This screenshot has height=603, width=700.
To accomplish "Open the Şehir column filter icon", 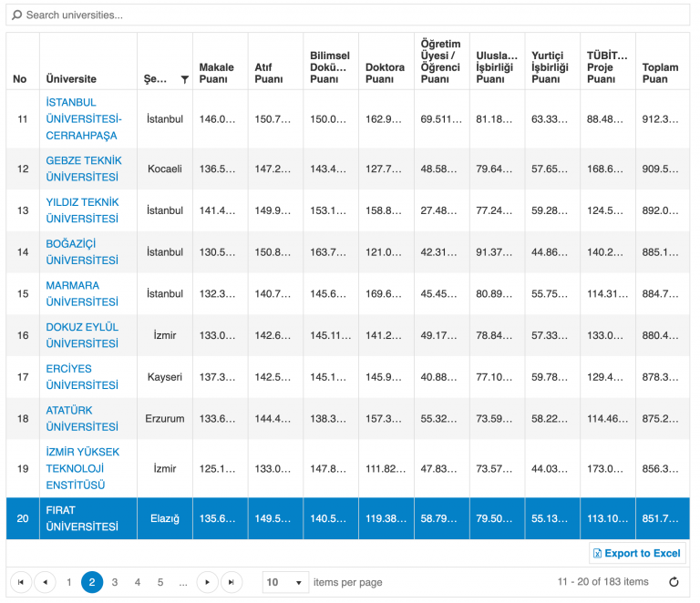I will click(x=184, y=79).
